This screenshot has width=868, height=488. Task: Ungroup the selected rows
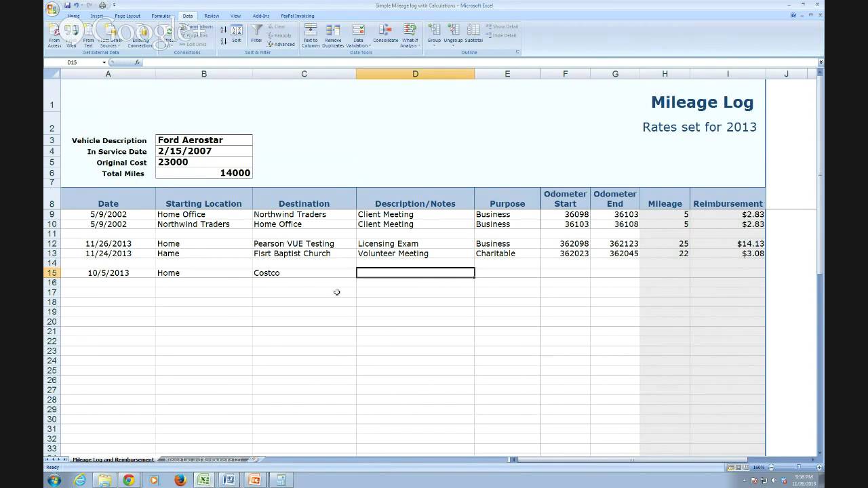453,34
